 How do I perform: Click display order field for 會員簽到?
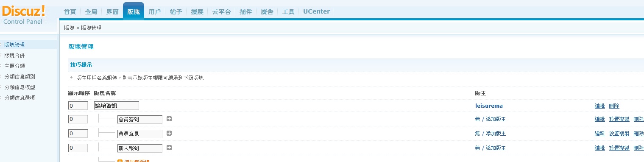(x=78, y=119)
